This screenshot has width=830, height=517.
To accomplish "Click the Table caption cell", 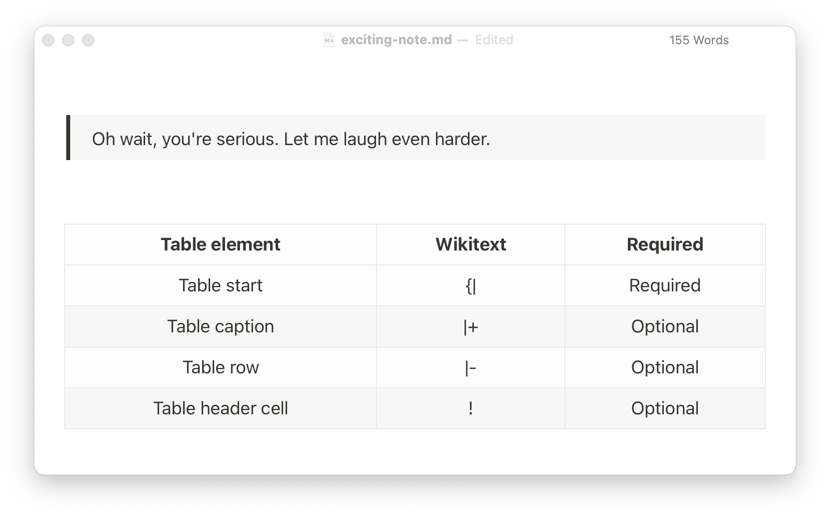I will (220, 326).
